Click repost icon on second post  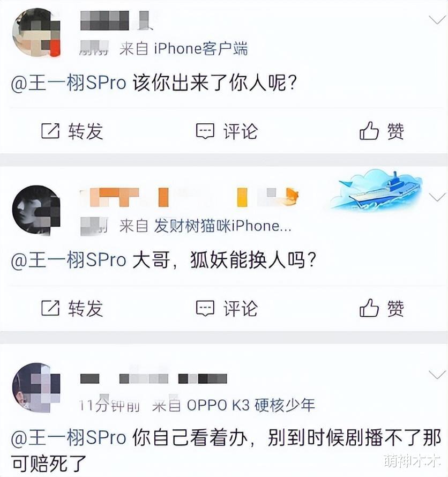tap(50, 308)
